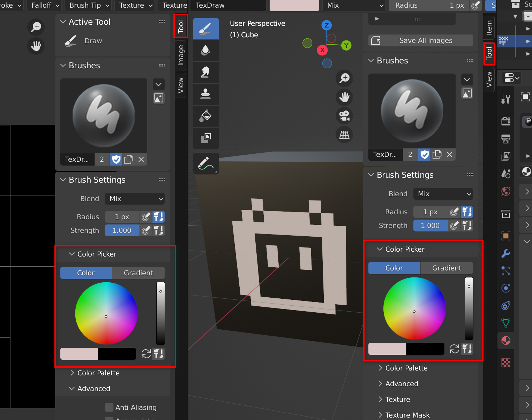Click the primary pink color in viewport picker
This screenshot has height=420, width=532.
click(x=387, y=349)
